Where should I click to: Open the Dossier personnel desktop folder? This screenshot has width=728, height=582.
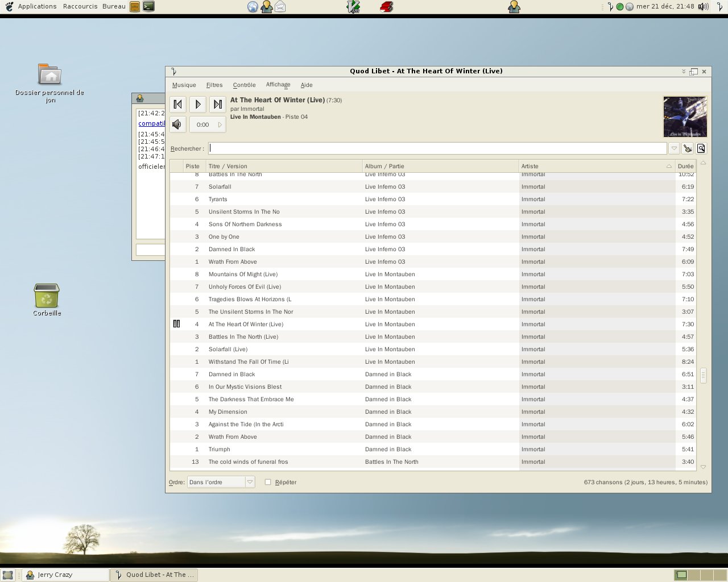click(49, 75)
